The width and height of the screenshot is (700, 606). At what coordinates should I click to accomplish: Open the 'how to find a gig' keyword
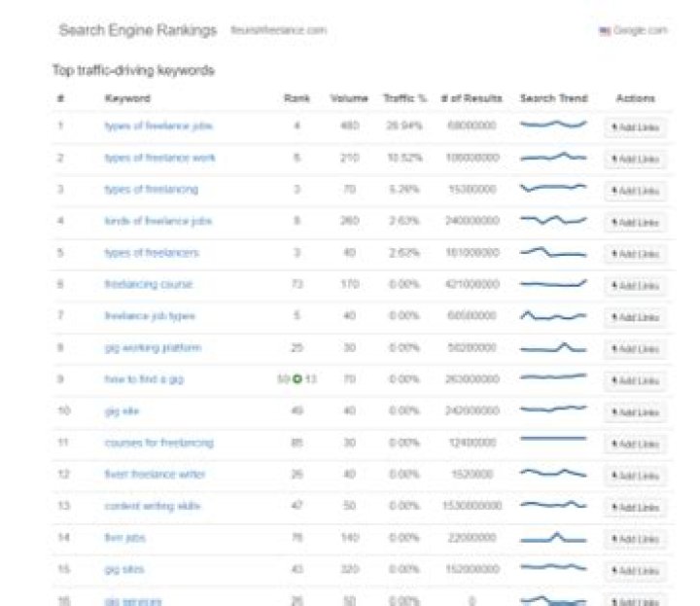(x=144, y=379)
